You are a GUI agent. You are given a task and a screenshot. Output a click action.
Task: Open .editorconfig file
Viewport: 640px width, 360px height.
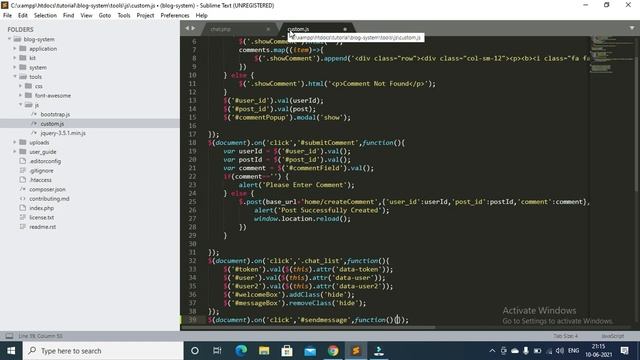pos(45,161)
